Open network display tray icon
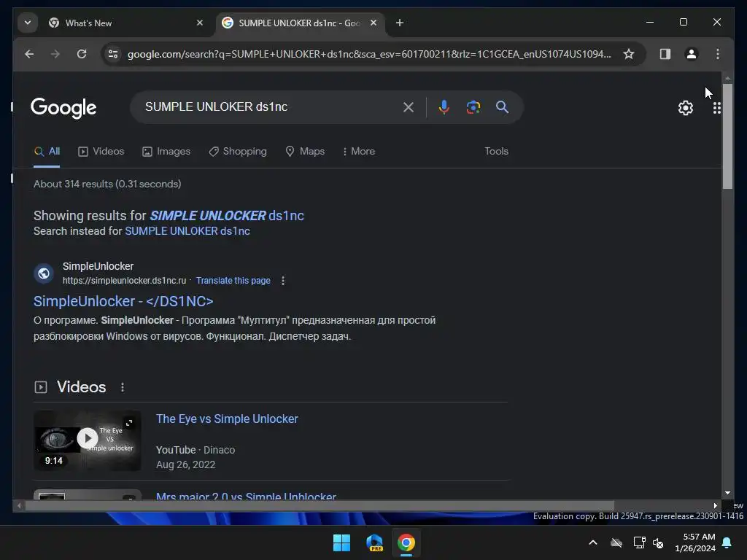The width and height of the screenshot is (747, 560). (639, 542)
